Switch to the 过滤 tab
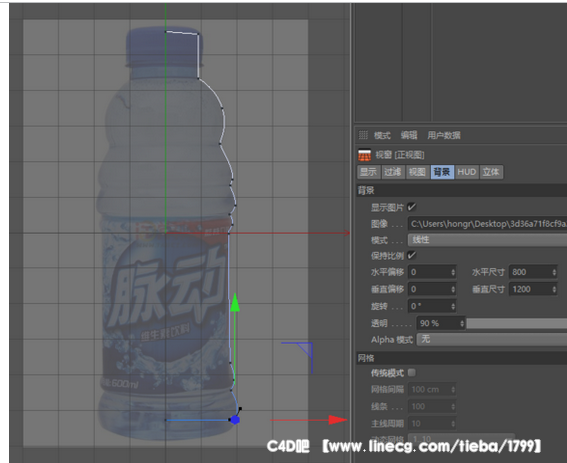The width and height of the screenshot is (567, 463). tap(393, 172)
